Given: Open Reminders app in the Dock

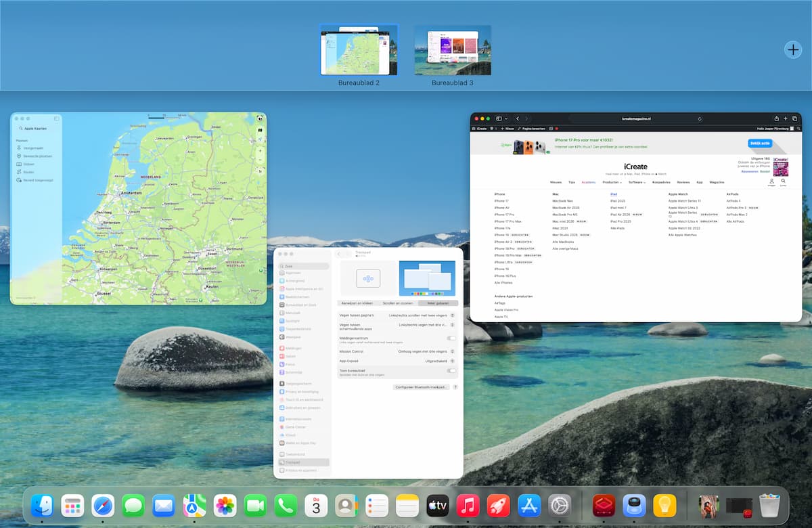Looking at the screenshot, I should tap(377, 506).
